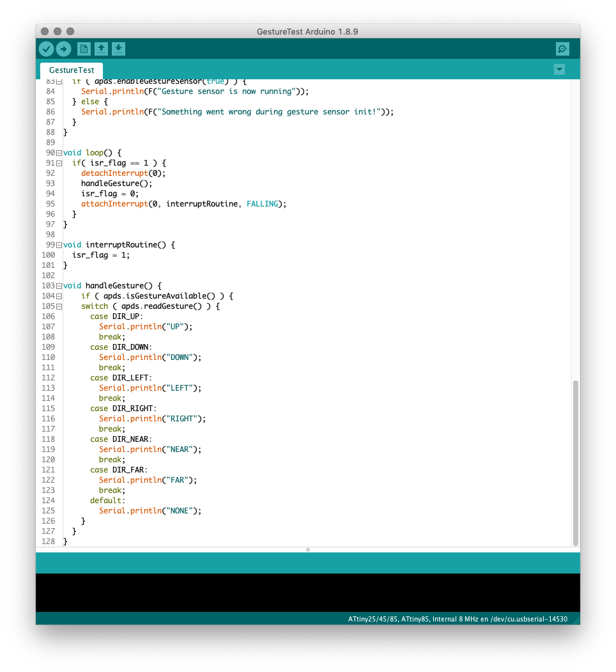The height and width of the screenshot is (672, 616).
Task: Create a new sketch with New icon
Action: coord(84,49)
